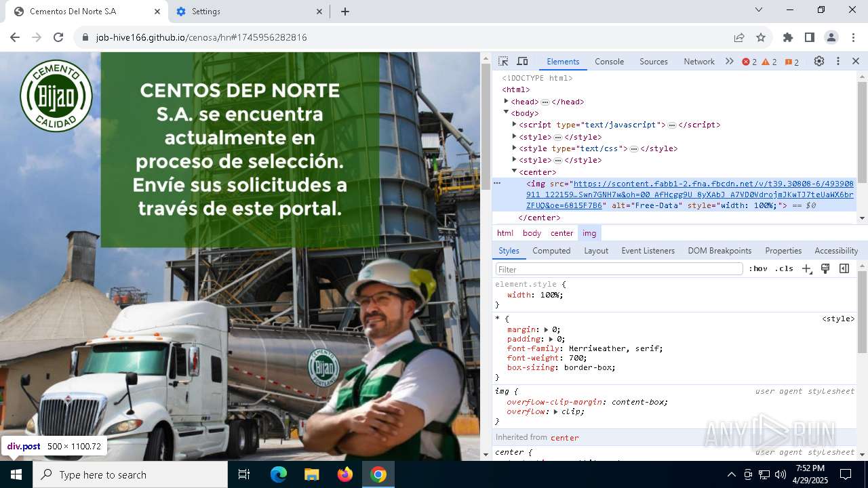The image size is (868, 488).
Task: Open the DOM Breakpoints tab
Action: click(x=719, y=250)
